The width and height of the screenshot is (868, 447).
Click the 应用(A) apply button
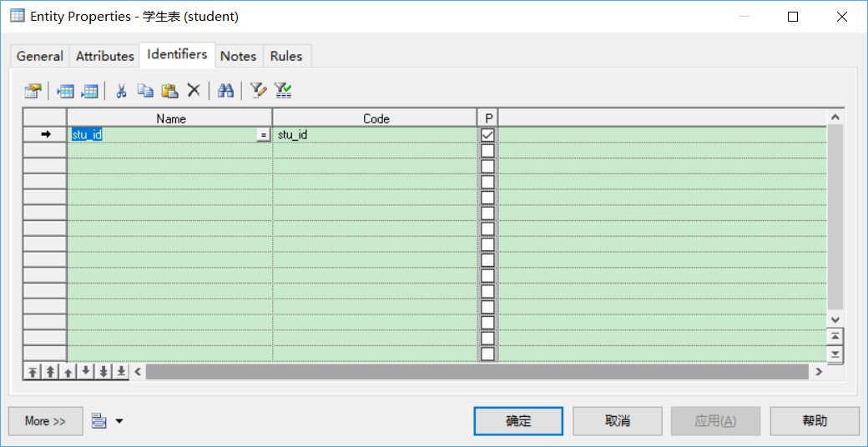(x=716, y=421)
